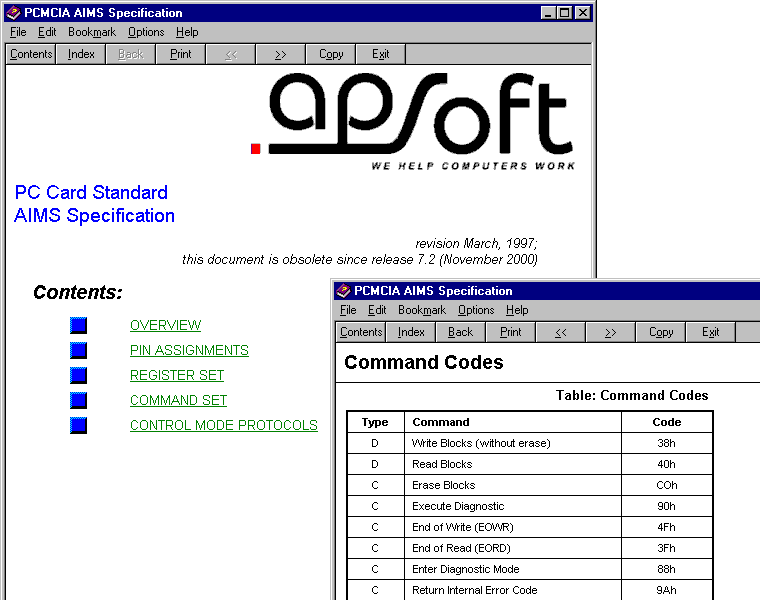
Task: Open Options menu in Command Codes window
Action: coord(476,310)
